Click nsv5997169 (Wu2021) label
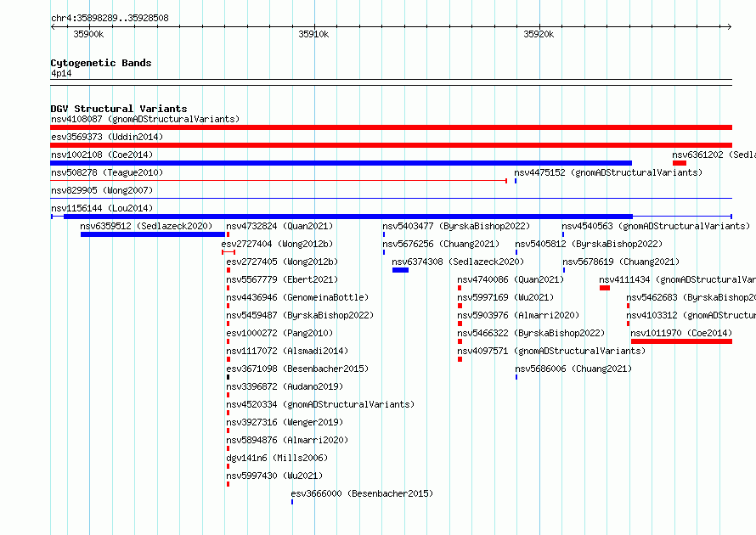 coord(505,297)
